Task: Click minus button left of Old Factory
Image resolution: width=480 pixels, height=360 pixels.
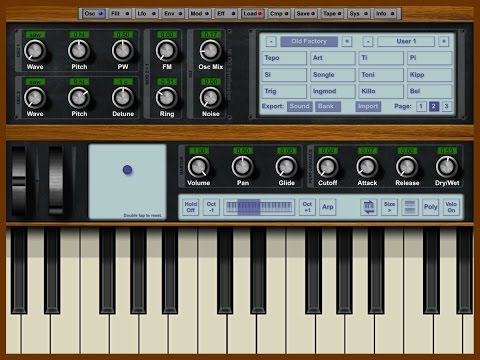Action: tap(271, 41)
